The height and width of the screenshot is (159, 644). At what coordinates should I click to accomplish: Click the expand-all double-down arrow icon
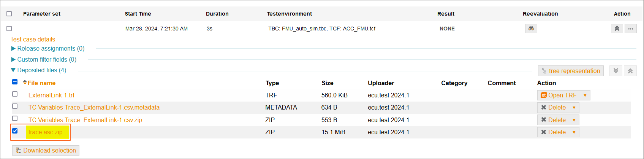(x=616, y=71)
